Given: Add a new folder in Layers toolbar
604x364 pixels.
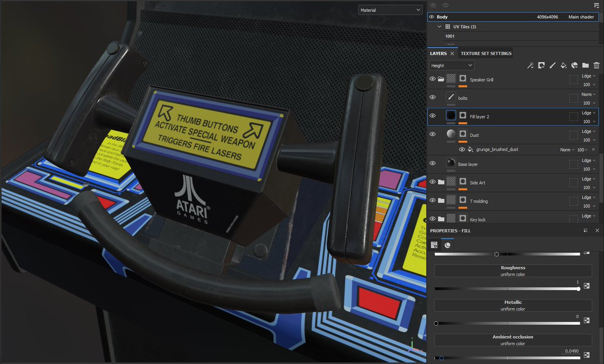Looking at the screenshot, I should pos(585,65).
